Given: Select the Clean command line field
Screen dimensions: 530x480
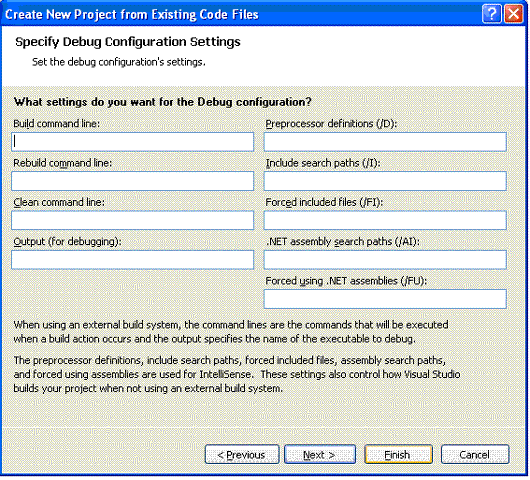Looking at the screenshot, I should [x=132, y=220].
